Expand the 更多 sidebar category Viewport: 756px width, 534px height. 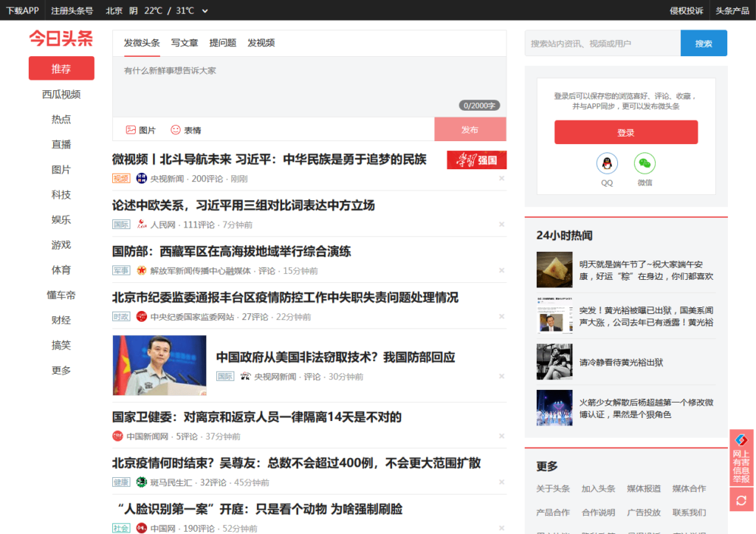[x=61, y=370]
